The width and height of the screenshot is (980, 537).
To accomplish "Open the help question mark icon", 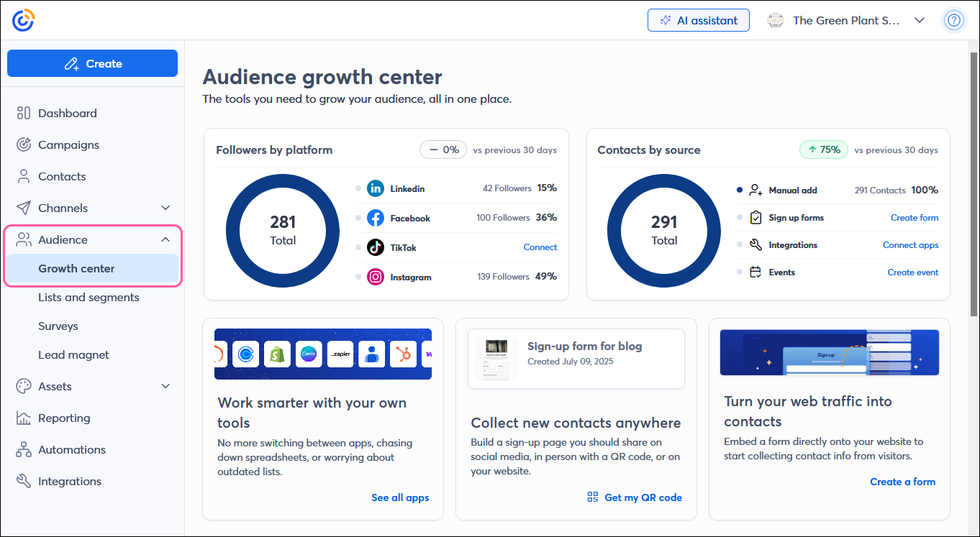I will coord(954,20).
